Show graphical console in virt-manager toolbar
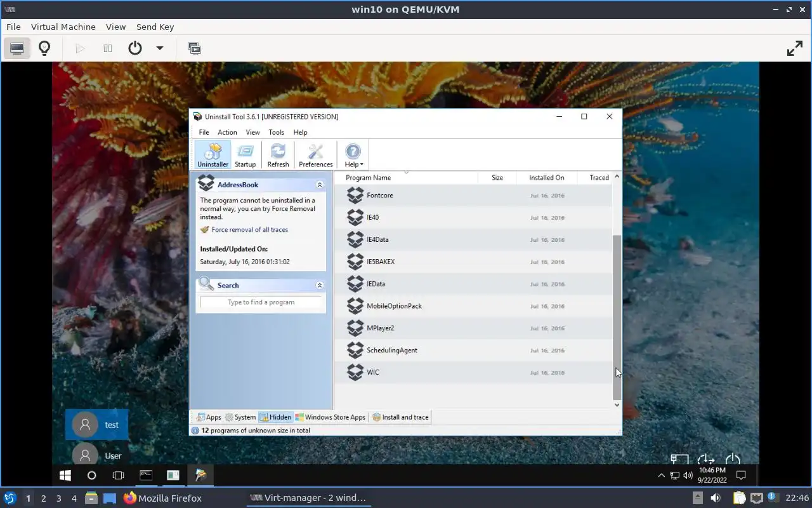 17,48
